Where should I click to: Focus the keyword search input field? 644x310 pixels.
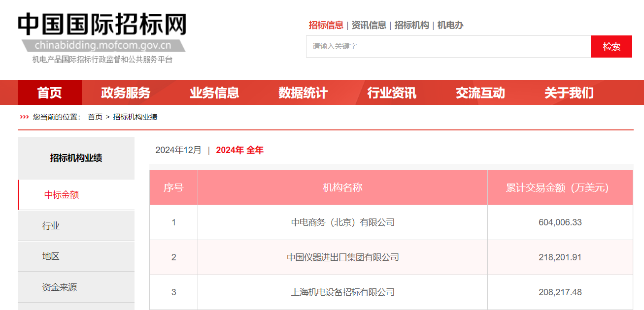[448, 47]
